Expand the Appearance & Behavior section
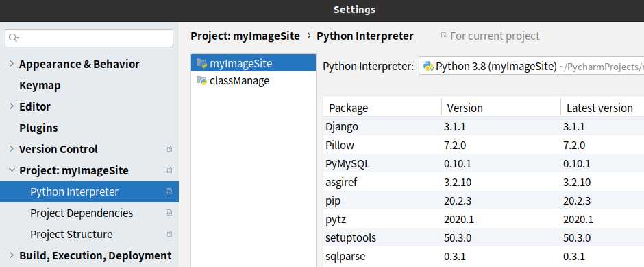This screenshot has height=267, width=644. click(x=12, y=64)
